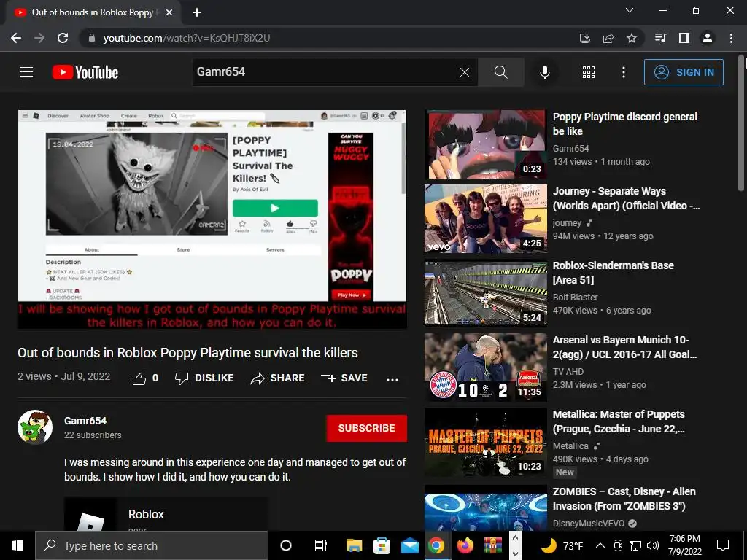Screen dimensions: 747x560
Task: Open Chrome three-dot menu
Action: click(731, 38)
